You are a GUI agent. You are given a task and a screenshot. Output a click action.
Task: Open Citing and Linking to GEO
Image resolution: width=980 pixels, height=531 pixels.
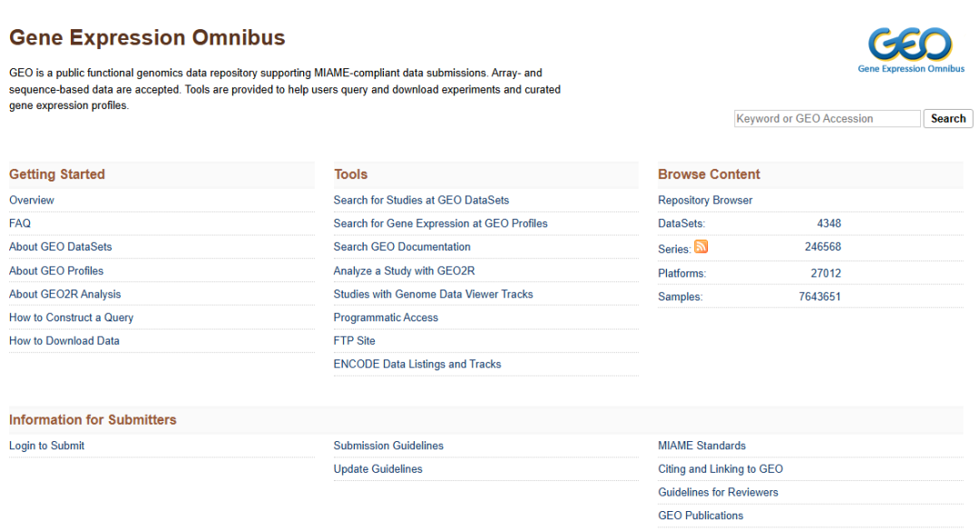click(x=720, y=469)
